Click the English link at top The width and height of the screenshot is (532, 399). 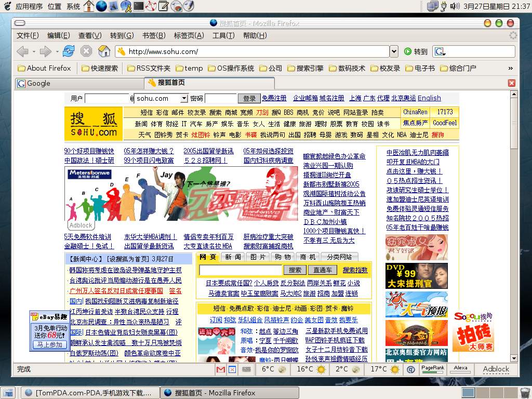point(429,98)
